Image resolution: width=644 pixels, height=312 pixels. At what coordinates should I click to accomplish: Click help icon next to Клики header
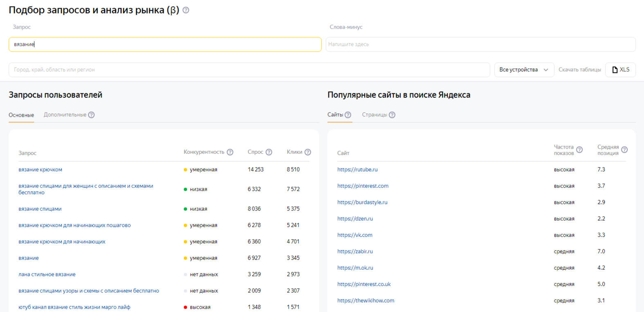pos(308,152)
